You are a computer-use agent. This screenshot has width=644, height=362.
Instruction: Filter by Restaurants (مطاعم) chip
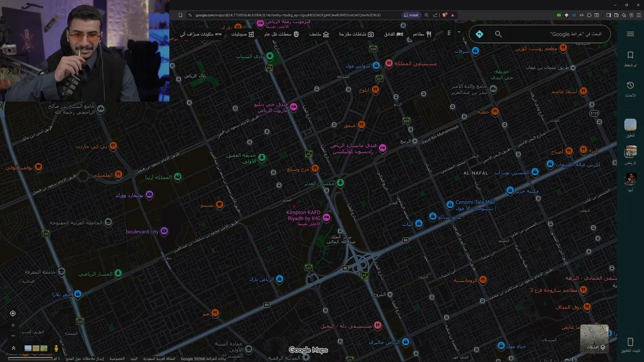tap(422, 34)
